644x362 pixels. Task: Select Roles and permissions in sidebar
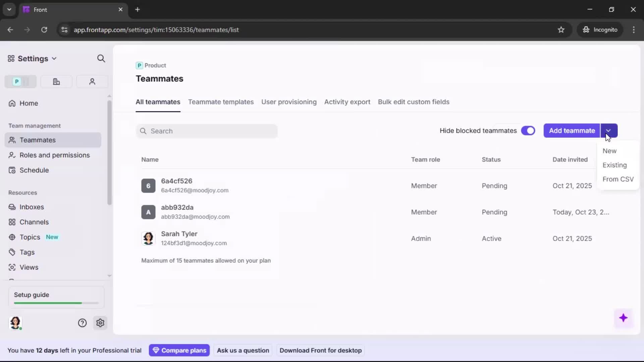pyautogui.click(x=54, y=155)
